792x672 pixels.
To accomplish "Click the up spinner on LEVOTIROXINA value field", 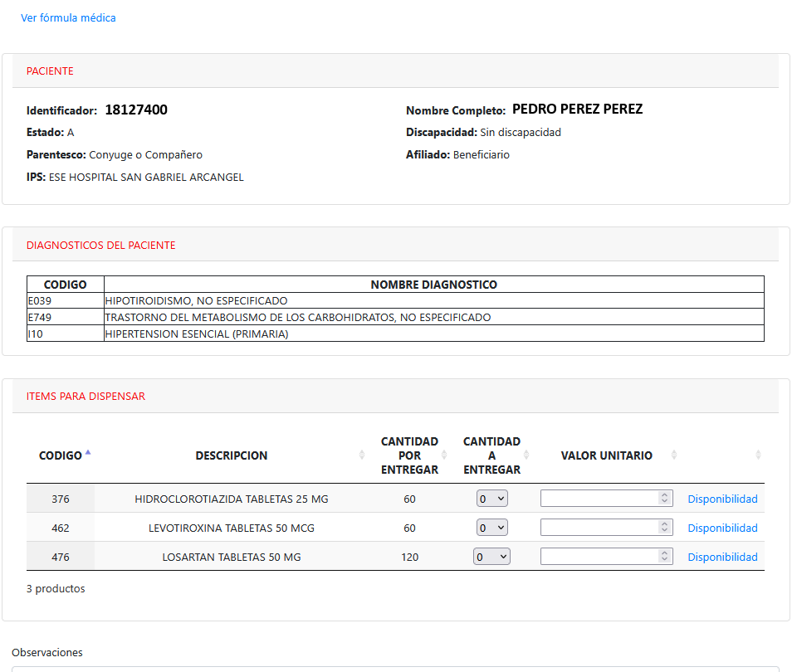I will pyautogui.click(x=664, y=523).
